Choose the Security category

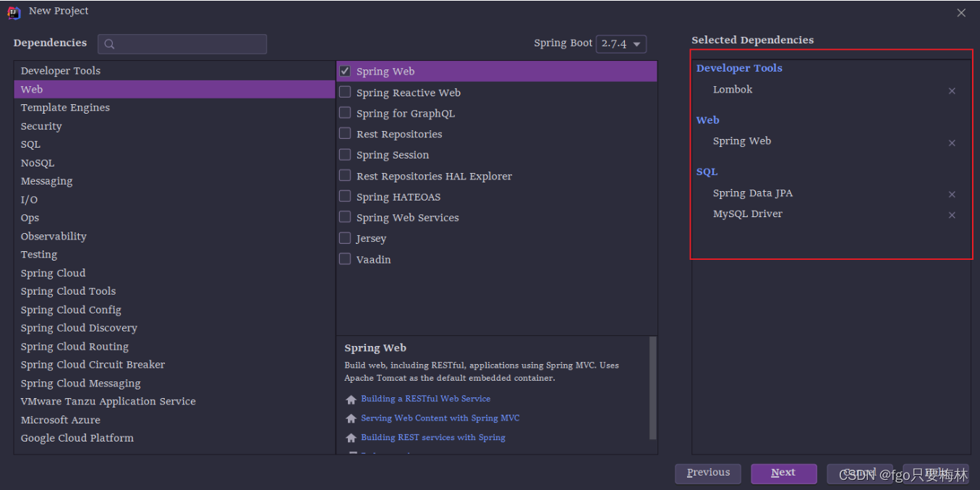(174, 126)
